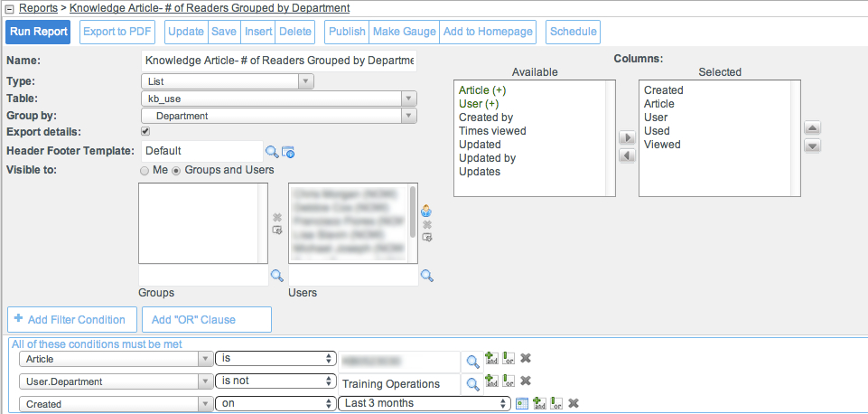Open the 'is' operator dropdown
Viewport: 868px width, 414px height.
(275, 359)
